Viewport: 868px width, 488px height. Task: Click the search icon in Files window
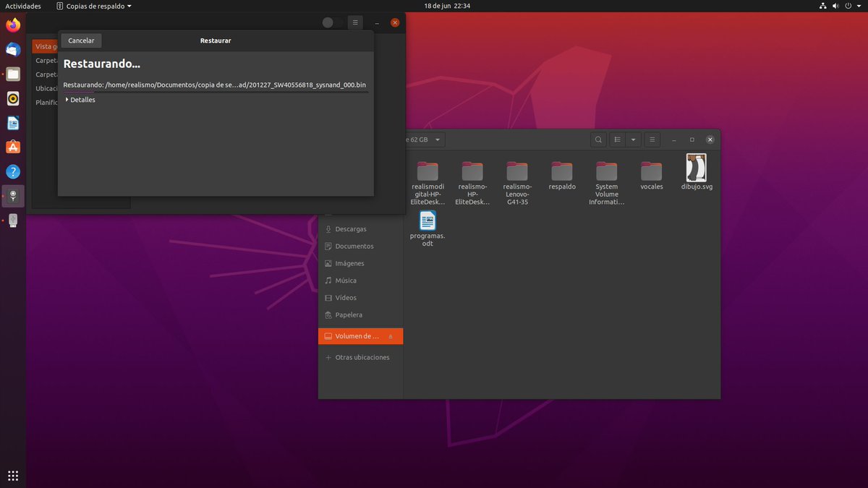click(x=598, y=140)
